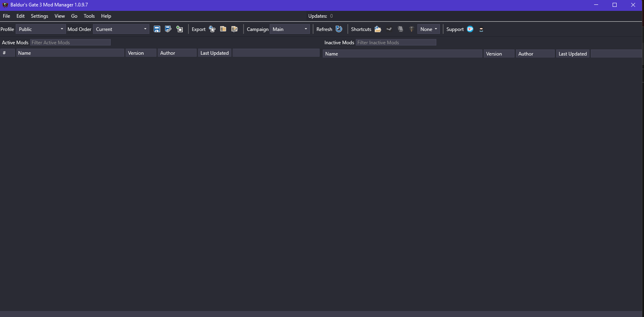Focus the Filter Active Mods field
This screenshot has width=644, height=317.
coord(70,42)
